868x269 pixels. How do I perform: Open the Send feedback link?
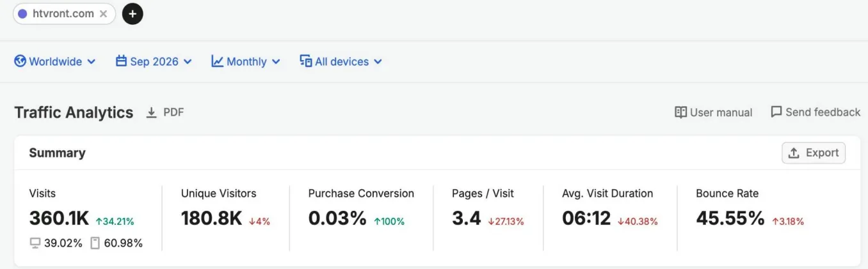click(x=816, y=112)
